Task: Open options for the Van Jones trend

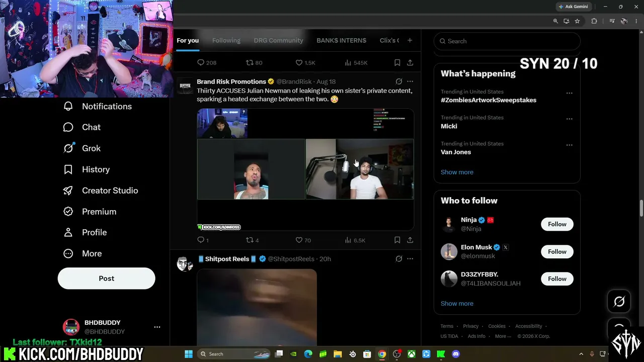Action: tap(570, 145)
